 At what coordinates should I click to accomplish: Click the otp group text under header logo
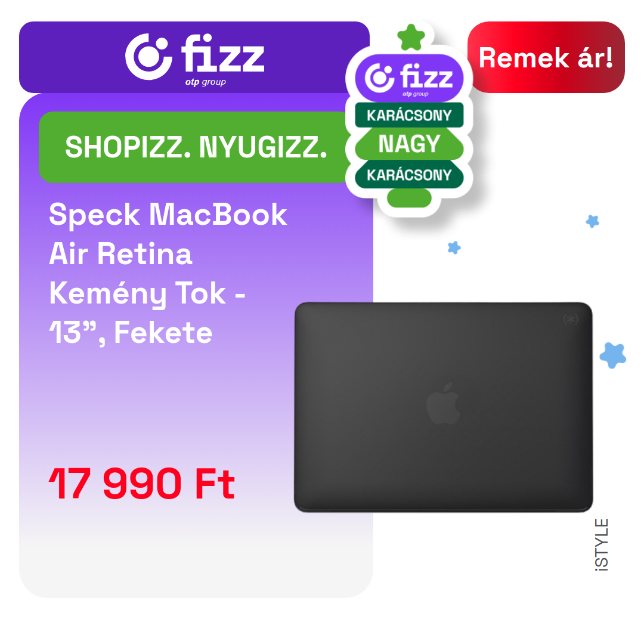pyautogui.click(x=205, y=82)
